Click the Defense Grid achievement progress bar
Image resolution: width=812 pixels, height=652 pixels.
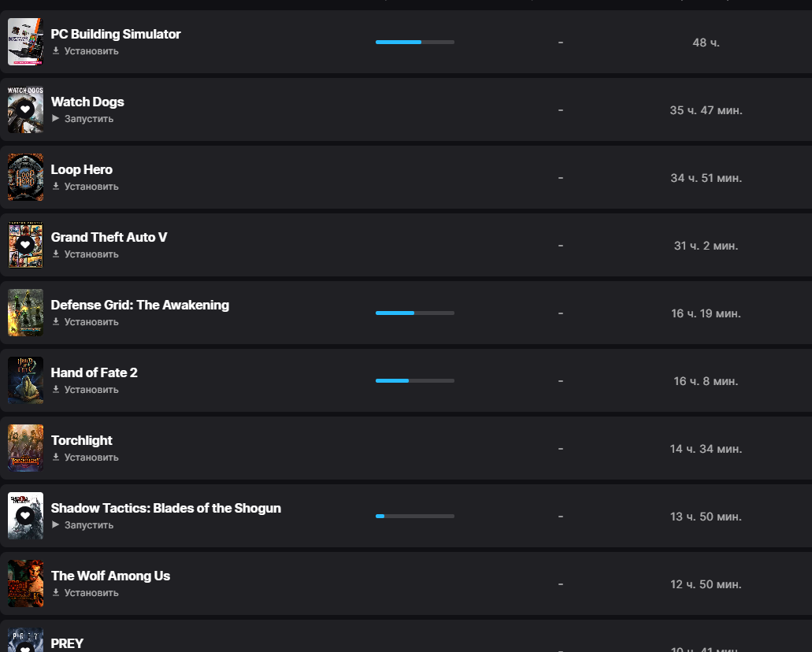(415, 313)
